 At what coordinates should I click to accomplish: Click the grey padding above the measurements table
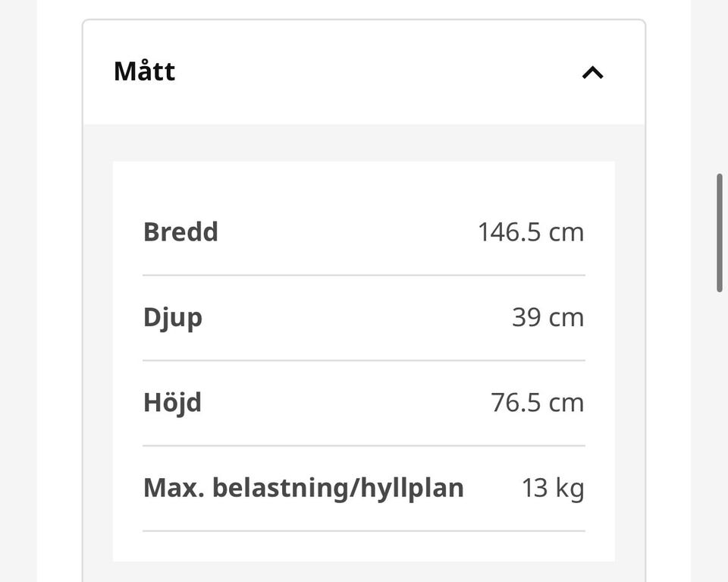364,143
